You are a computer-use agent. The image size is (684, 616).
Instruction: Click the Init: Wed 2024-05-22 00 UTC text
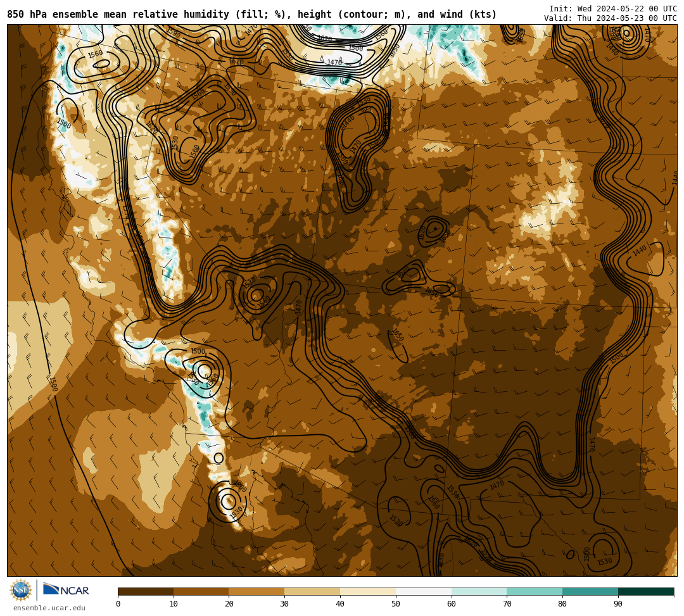point(612,9)
